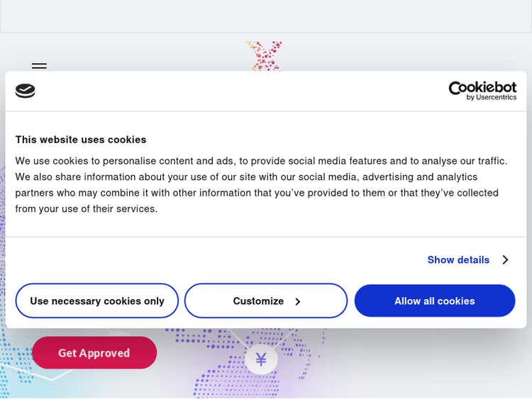
Task: Select Use necessary cookies only
Action: pos(97,301)
